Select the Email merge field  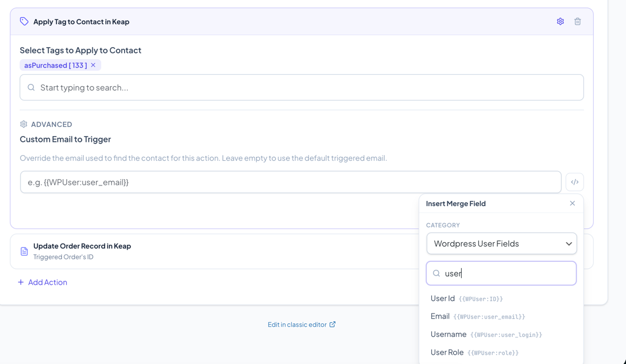point(440,316)
